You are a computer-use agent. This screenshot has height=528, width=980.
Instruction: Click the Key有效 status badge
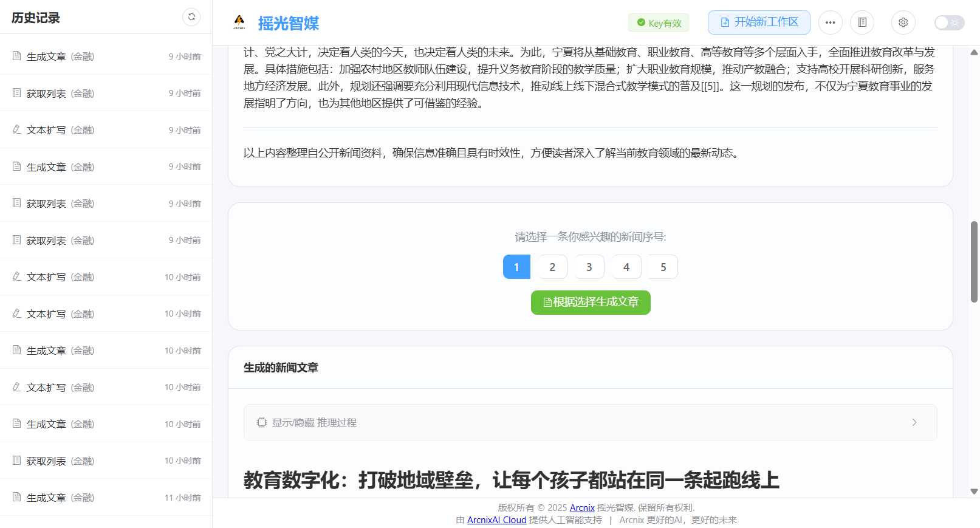point(659,23)
